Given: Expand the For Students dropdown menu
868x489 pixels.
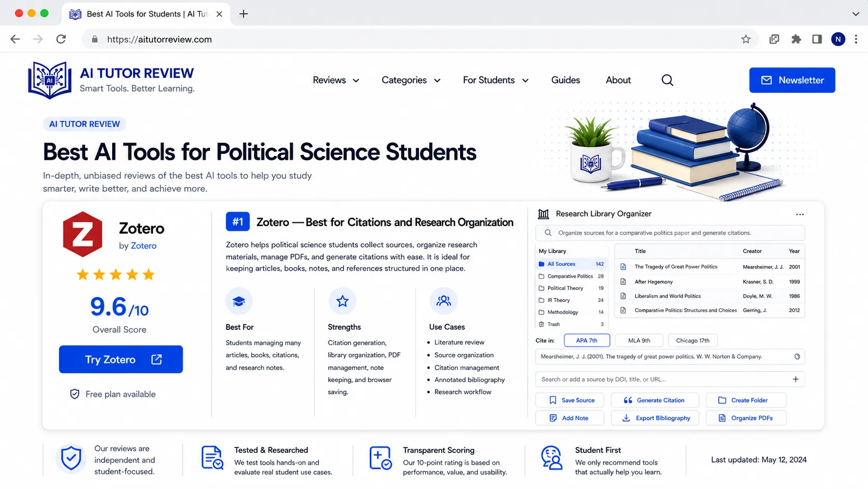Looking at the screenshot, I should [496, 80].
